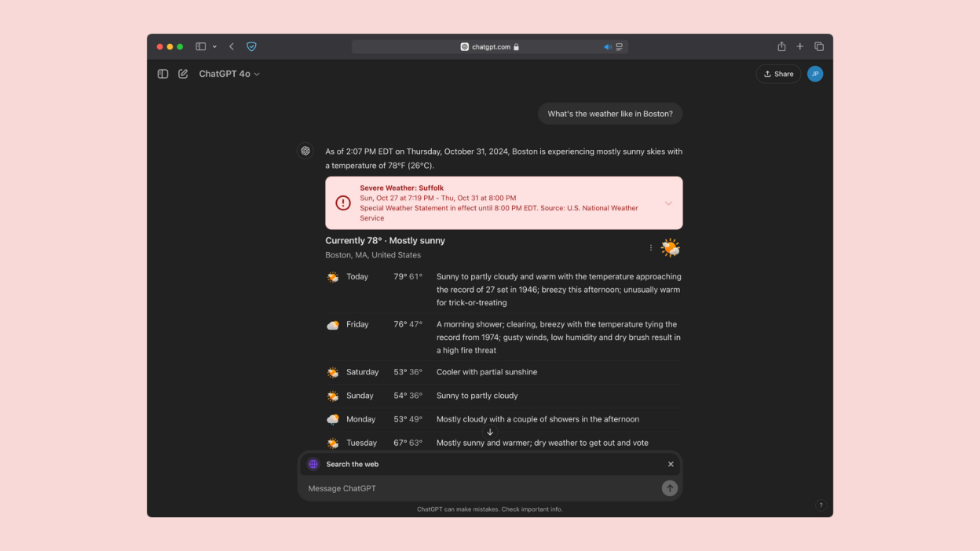Show Safari tab overview
Screen dimensions: 980x551
coord(819,47)
